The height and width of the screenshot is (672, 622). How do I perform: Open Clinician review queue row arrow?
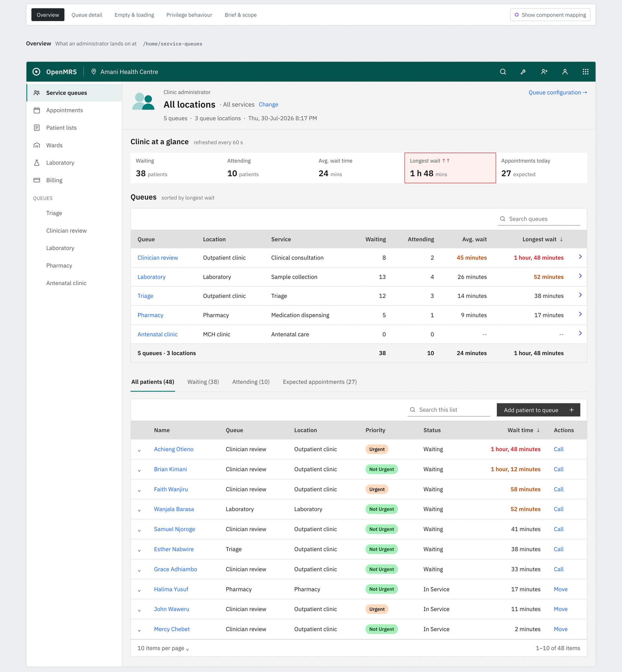(x=580, y=257)
